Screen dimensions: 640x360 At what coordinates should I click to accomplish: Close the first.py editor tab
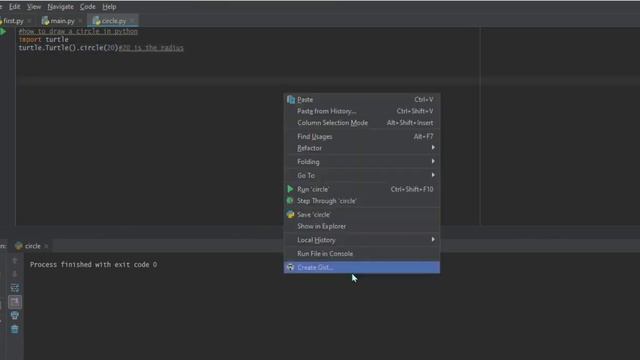tap(29, 21)
